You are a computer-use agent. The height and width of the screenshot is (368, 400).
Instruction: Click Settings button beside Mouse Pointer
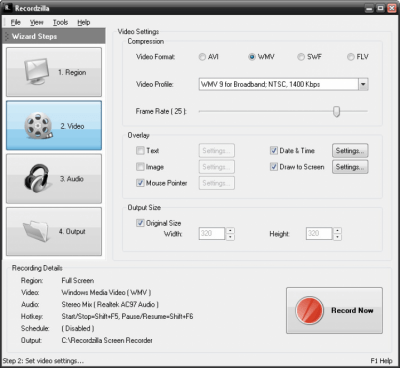point(217,183)
